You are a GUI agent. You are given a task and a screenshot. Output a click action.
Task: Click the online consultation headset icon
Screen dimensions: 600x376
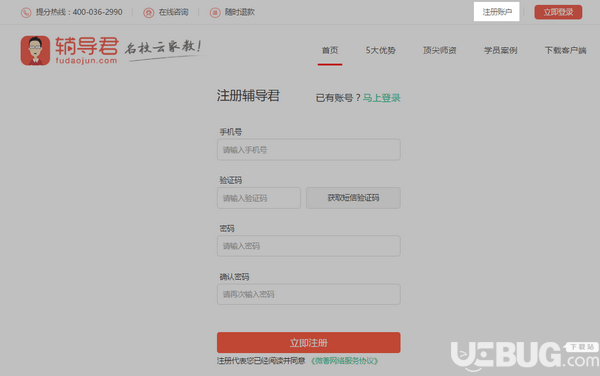point(148,13)
